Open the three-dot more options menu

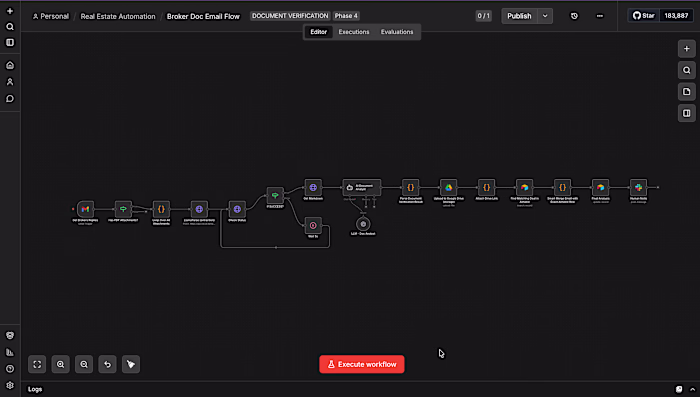pyautogui.click(x=600, y=16)
